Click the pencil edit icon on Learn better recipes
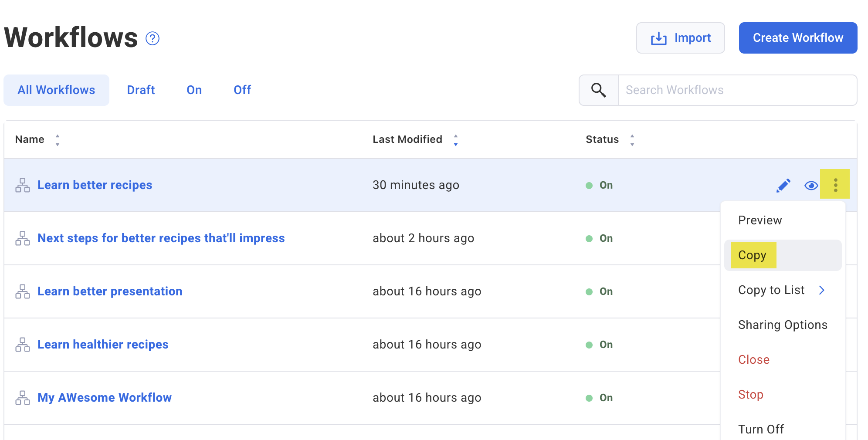This screenshot has height=440, width=868. click(x=783, y=185)
